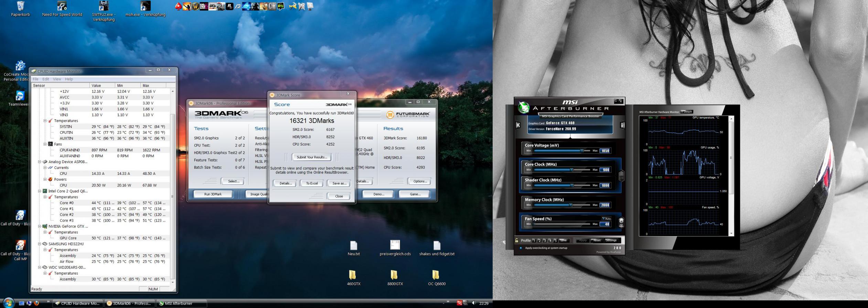Click Save as in Score dialog
This screenshot has height=308, width=868.
point(339,183)
